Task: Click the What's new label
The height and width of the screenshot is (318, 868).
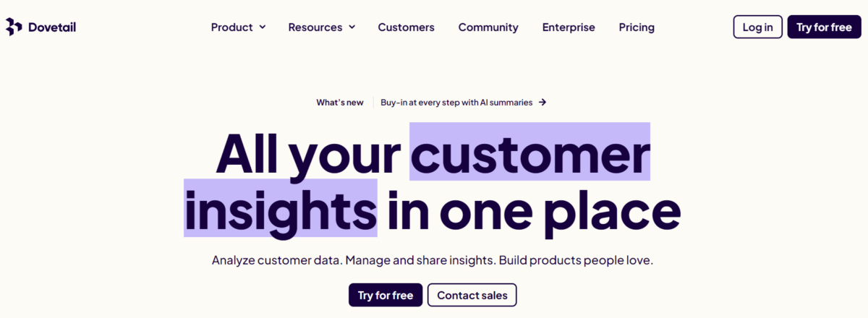Action: click(340, 103)
